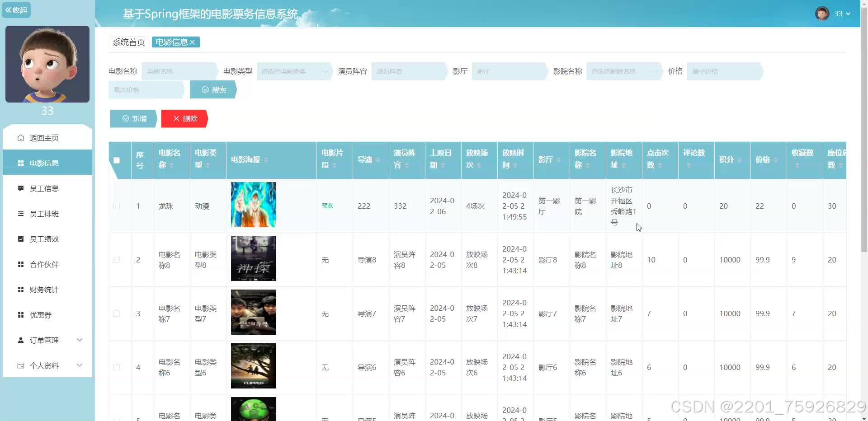Close the 电影信息 tab with X
The height and width of the screenshot is (421, 868).
193,42
